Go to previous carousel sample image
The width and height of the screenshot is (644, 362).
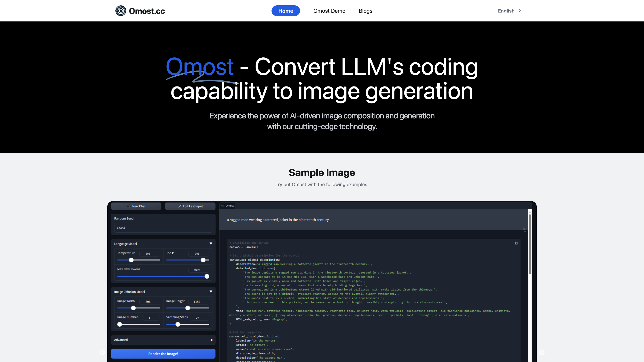[102, 352]
